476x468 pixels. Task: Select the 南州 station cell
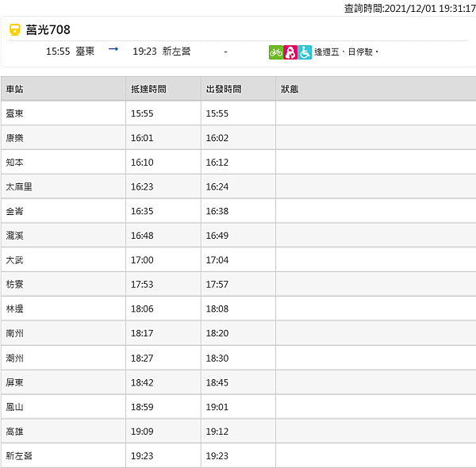pos(63,333)
